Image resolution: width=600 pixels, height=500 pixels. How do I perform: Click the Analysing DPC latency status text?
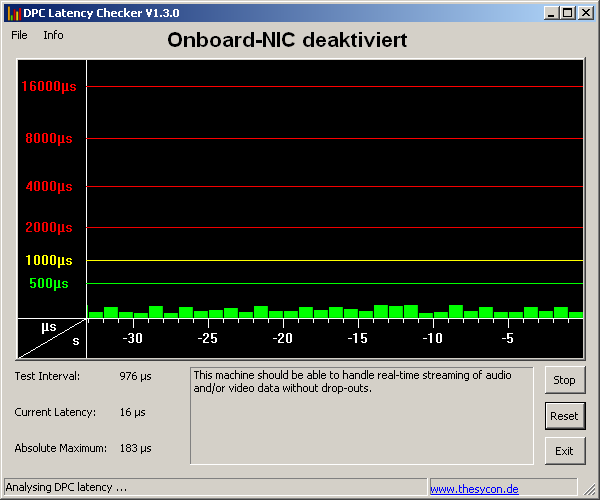point(66,487)
